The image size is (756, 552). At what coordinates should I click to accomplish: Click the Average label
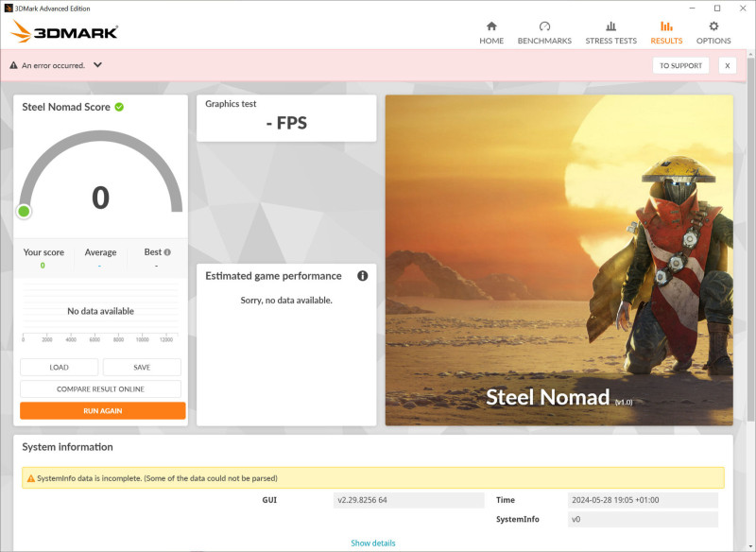point(100,252)
